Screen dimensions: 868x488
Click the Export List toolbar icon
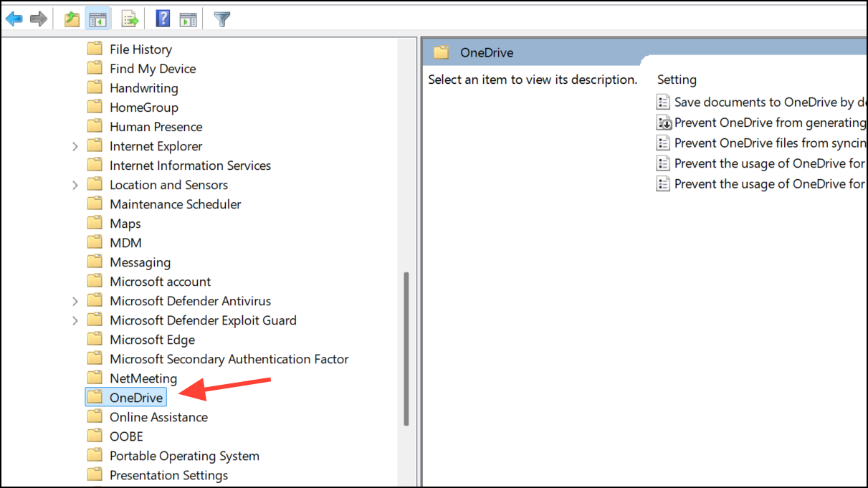pos(130,19)
